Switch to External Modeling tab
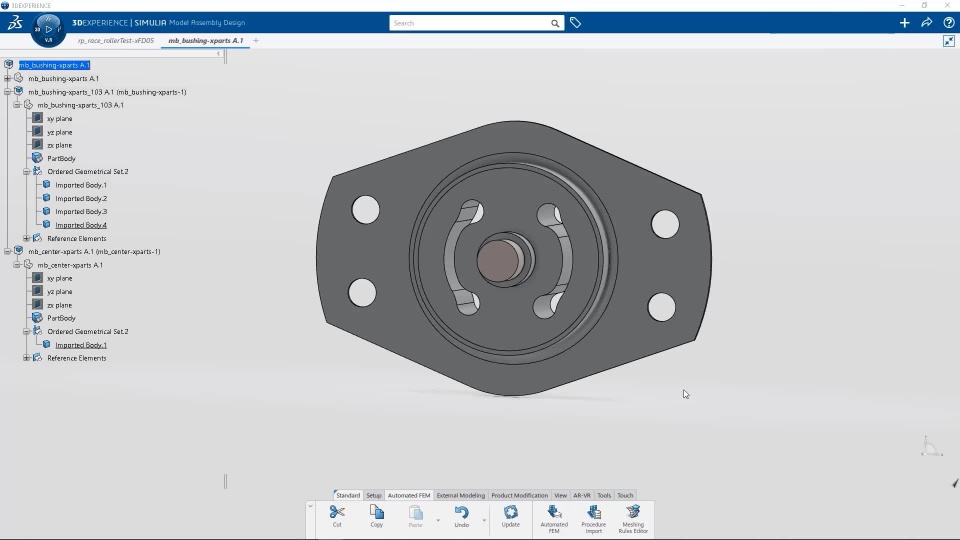 click(460, 495)
